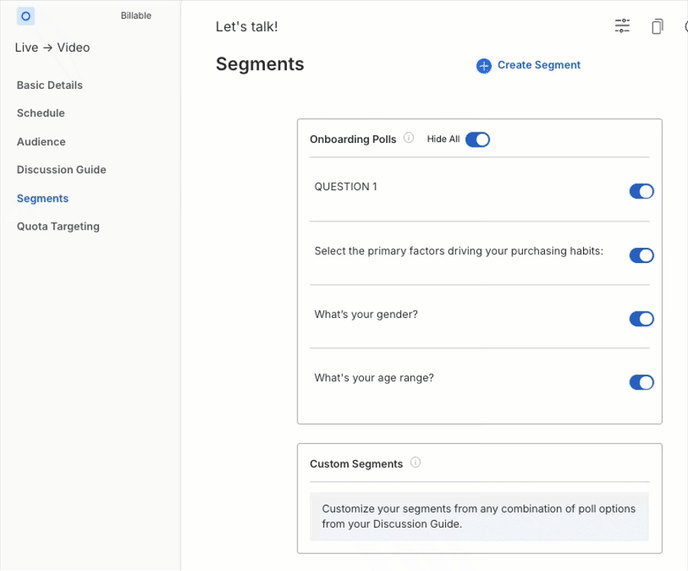Viewport: 688px width, 571px height.
Task: Go to the Schedule section
Action: click(41, 113)
